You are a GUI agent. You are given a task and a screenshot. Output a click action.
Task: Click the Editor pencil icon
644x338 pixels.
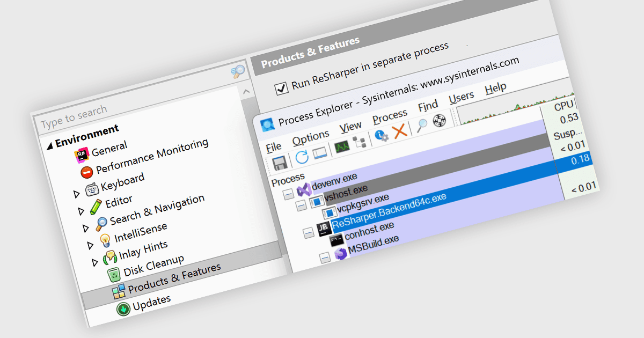(96, 206)
